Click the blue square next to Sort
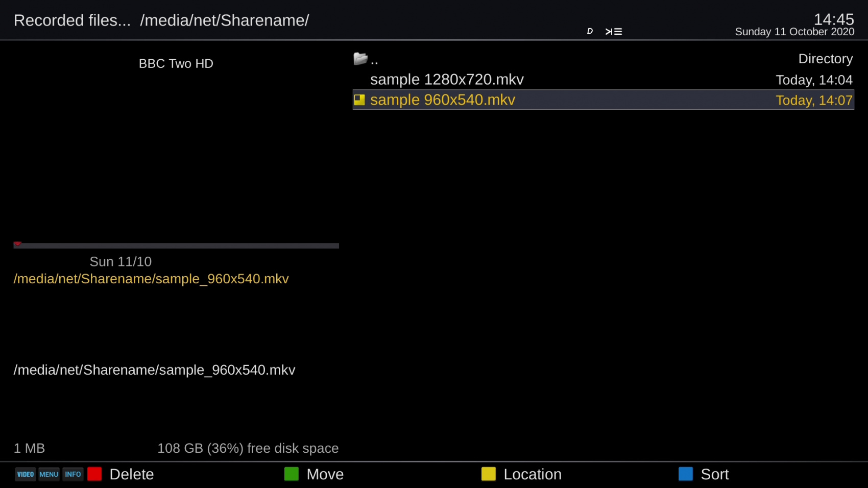The height and width of the screenshot is (488, 868). click(x=686, y=474)
